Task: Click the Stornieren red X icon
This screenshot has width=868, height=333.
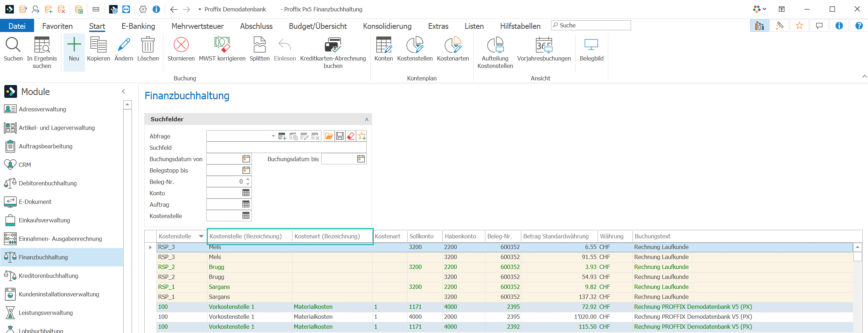Action: [x=181, y=45]
